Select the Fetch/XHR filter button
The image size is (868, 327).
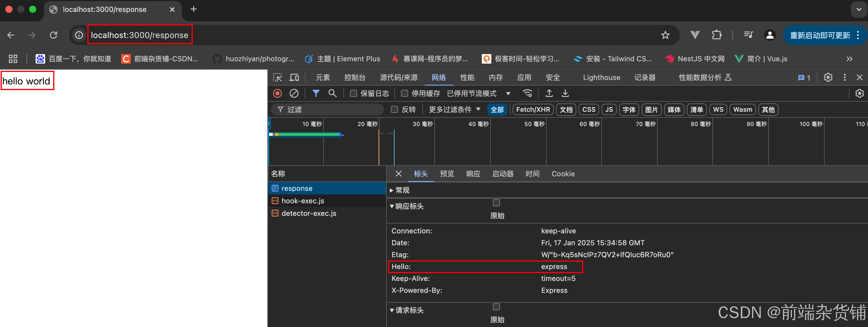pyautogui.click(x=533, y=110)
